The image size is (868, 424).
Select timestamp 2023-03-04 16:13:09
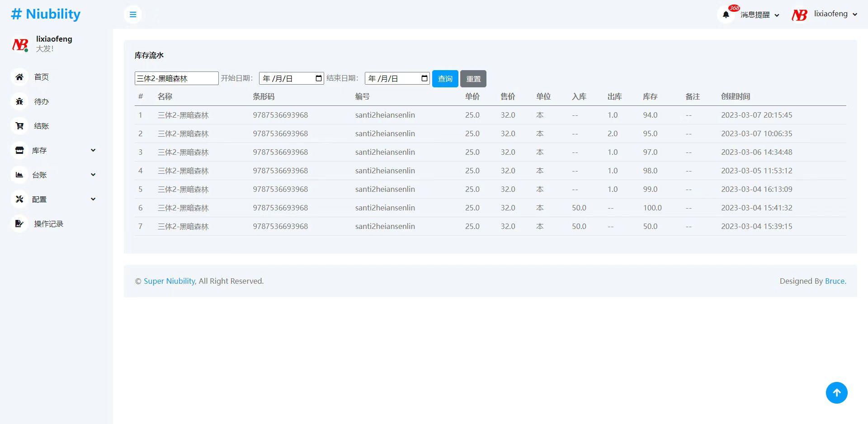click(x=757, y=189)
